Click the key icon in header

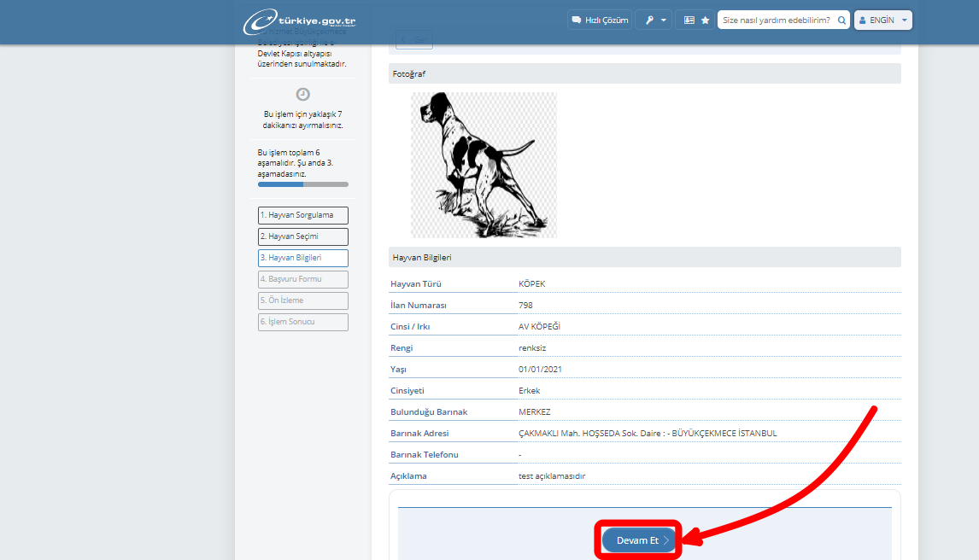[648, 20]
